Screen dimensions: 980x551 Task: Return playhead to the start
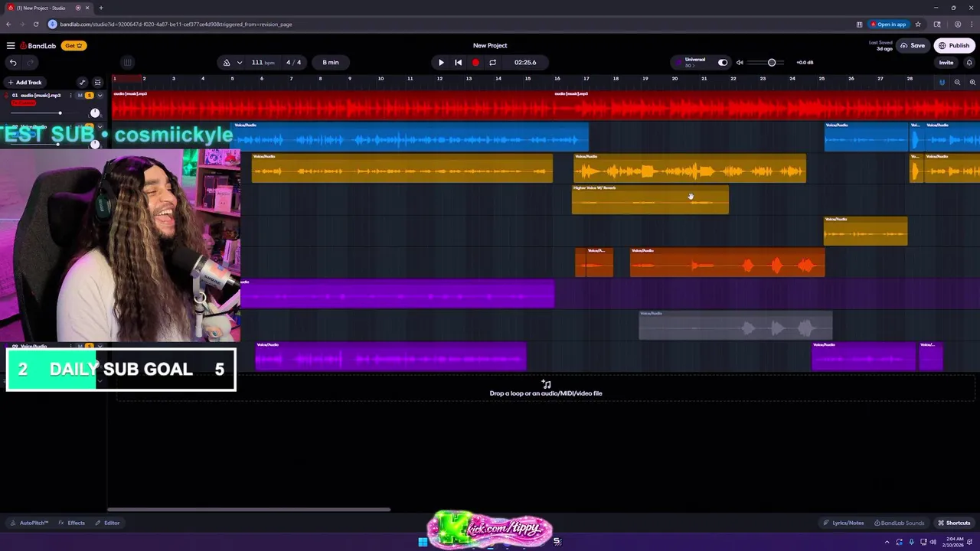(x=458, y=63)
